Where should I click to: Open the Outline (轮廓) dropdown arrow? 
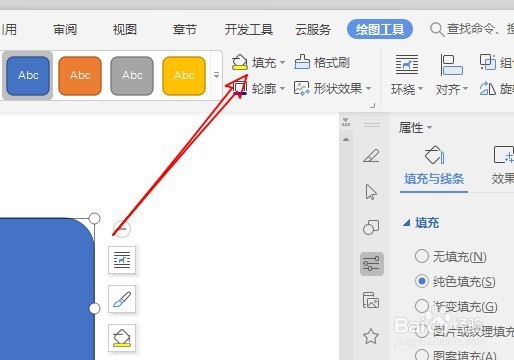coord(282,89)
